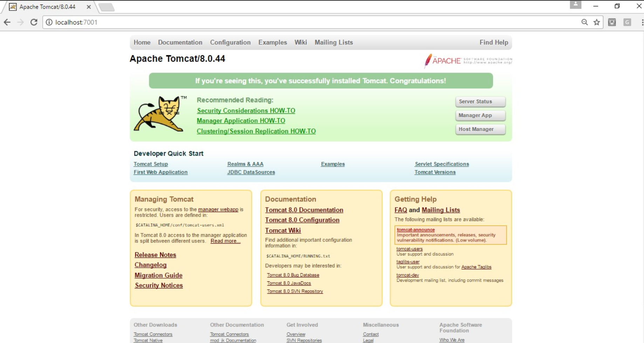Open the tomcat-announce mailing list link

click(x=416, y=230)
